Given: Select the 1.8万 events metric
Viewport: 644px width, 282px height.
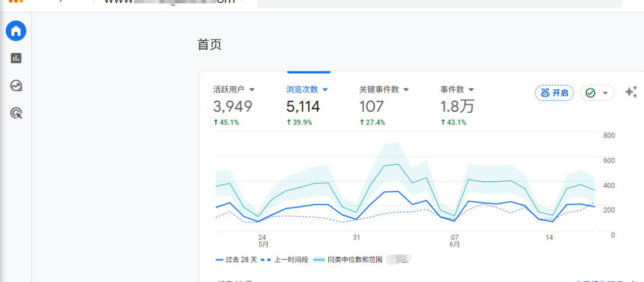Looking at the screenshot, I should 457,107.
